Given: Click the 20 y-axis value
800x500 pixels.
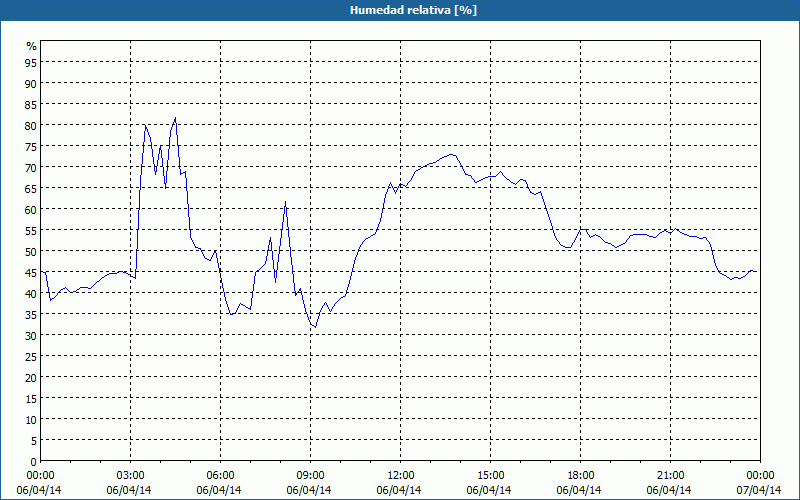Looking at the screenshot, I should pos(31,378).
